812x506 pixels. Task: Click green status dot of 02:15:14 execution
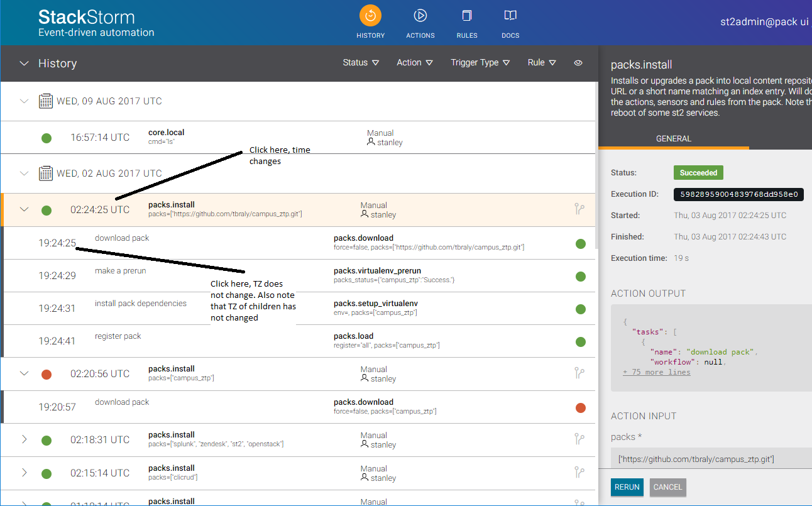tap(46, 473)
